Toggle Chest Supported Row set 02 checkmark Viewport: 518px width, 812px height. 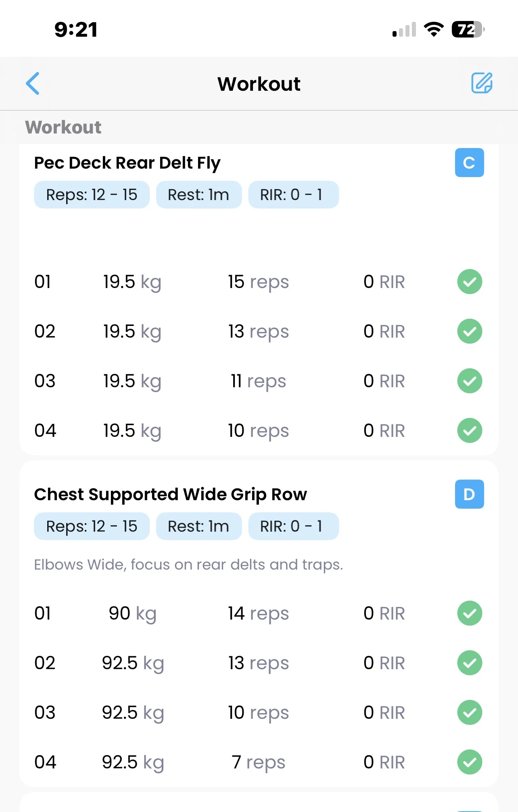point(470,663)
